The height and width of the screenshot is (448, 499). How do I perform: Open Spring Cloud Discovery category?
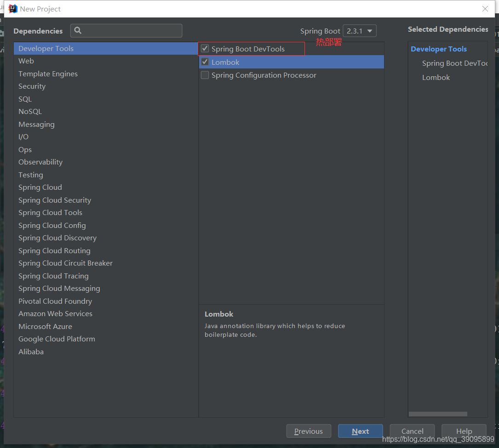click(x=106, y=238)
